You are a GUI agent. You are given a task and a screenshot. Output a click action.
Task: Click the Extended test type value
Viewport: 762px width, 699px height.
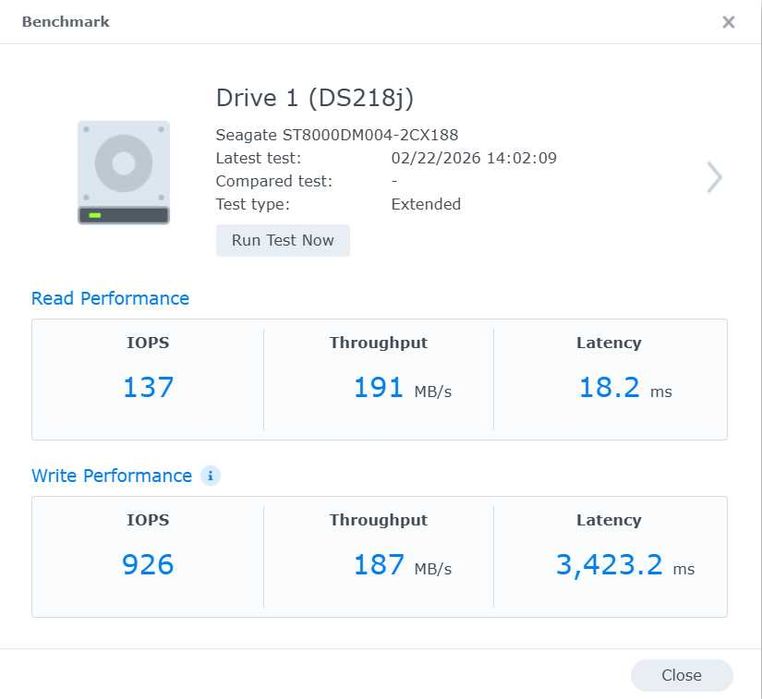pyautogui.click(x=426, y=204)
